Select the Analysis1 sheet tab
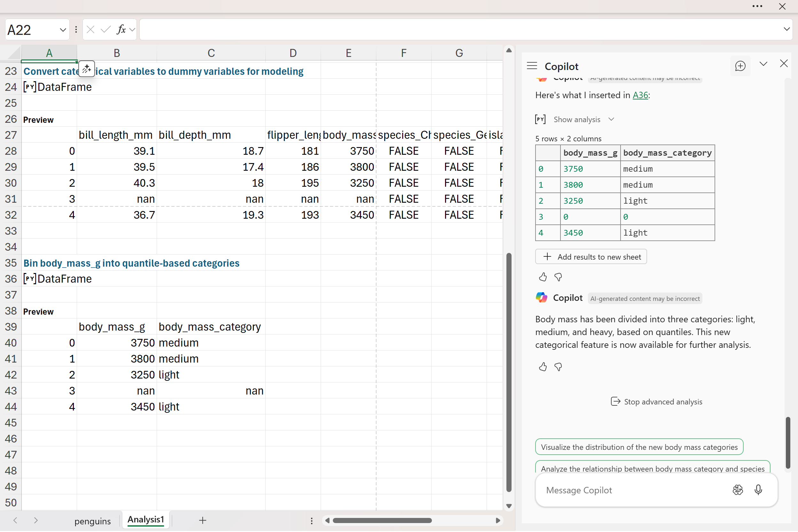Viewport: 798px width, 532px height. coord(145,520)
